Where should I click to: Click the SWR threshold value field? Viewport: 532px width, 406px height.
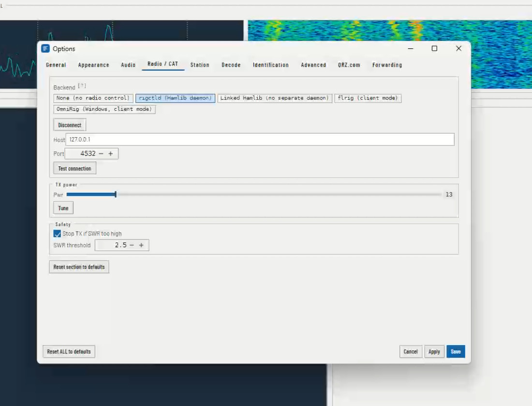[x=119, y=245]
